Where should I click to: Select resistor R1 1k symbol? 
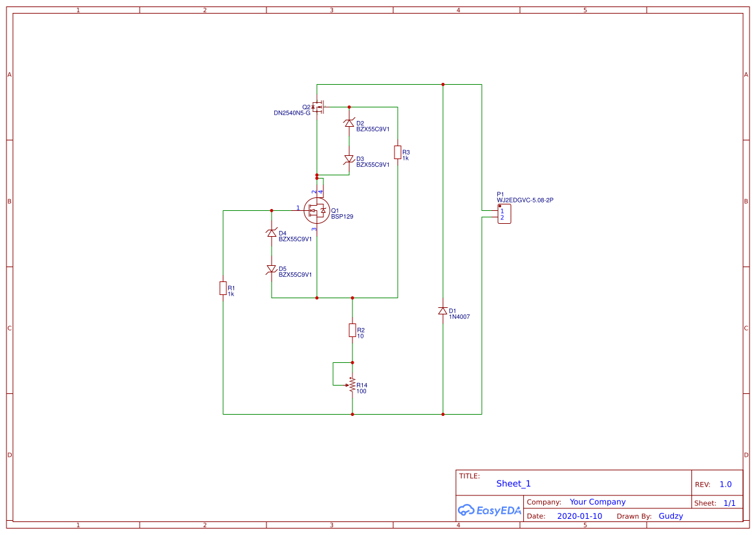(223, 290)
